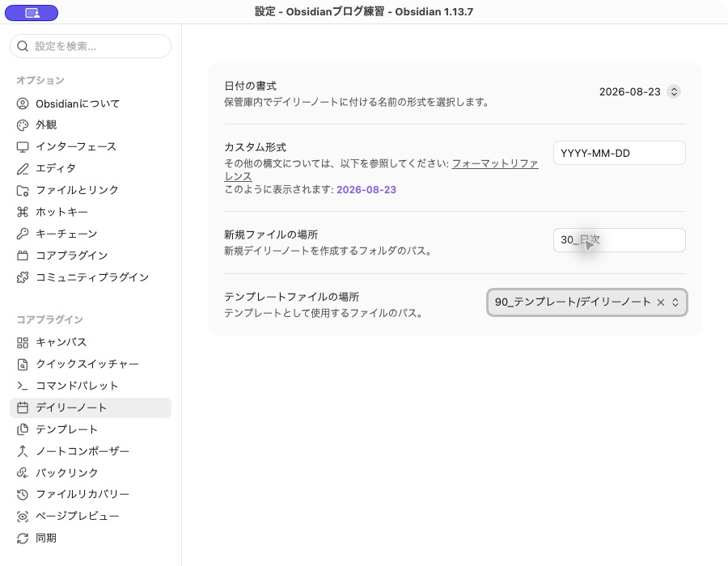Click the キーチェーン key icon
Screen dimensions: 728x566
[23, 234]
